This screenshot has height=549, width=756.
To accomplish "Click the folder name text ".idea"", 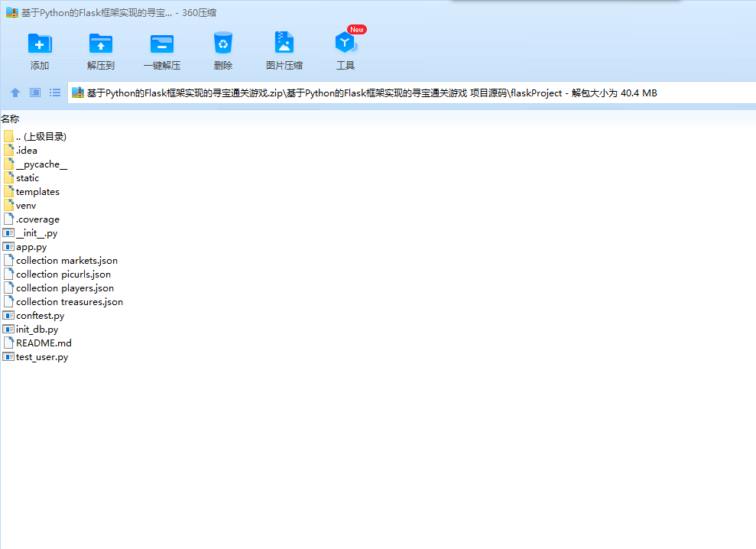I will click(27, 150).
